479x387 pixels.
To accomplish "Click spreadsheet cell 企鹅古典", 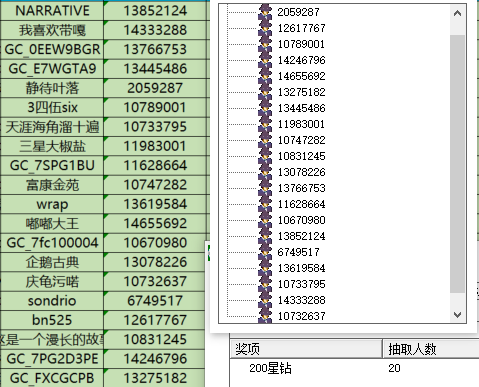I will [52, 262].
